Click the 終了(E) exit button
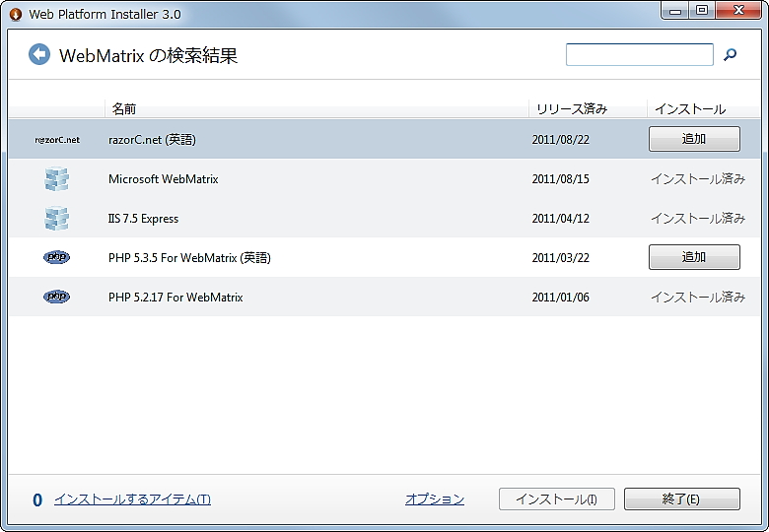769x532 pixels. tap(681, 499)
